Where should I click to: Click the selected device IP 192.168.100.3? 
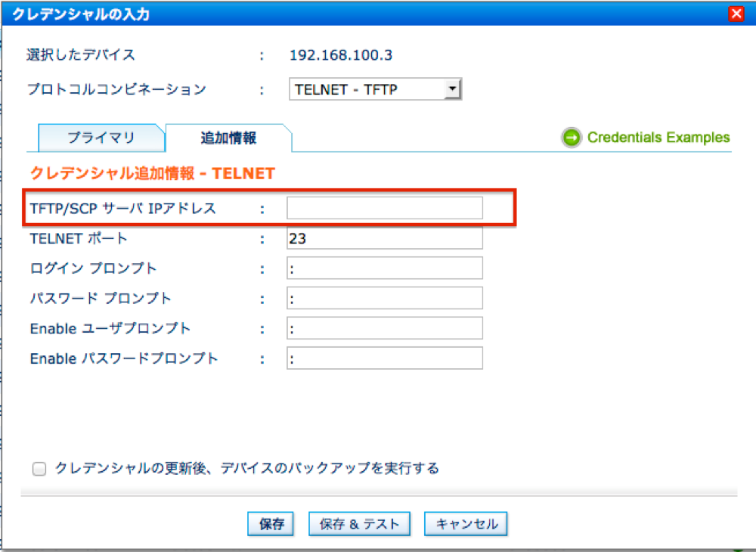point(341,55)
